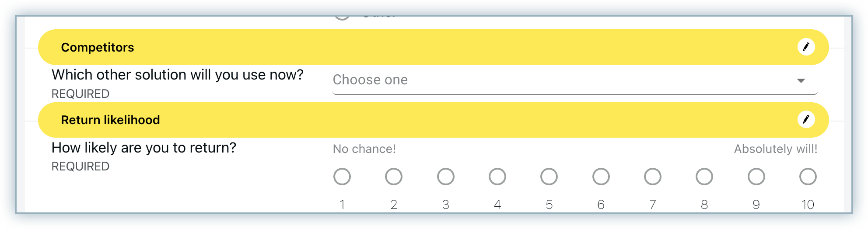Select rating 10 for return likelihood
868x229 pixels.
point(808,177)
